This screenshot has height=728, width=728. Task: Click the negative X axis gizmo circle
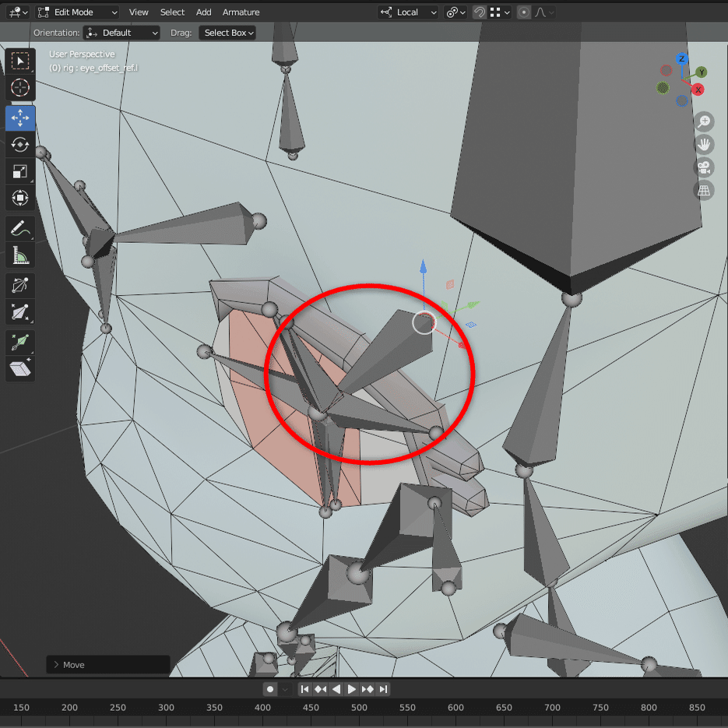click(666, 70)
